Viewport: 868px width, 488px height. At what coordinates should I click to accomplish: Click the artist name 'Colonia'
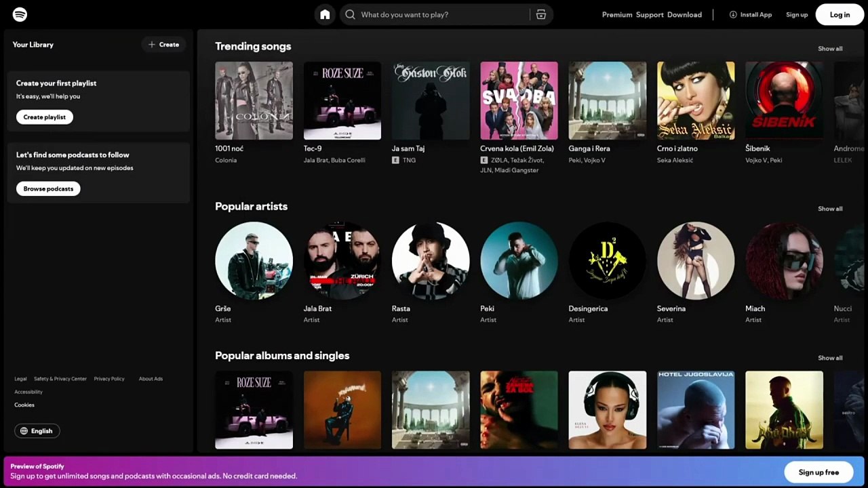pos(226,161)
